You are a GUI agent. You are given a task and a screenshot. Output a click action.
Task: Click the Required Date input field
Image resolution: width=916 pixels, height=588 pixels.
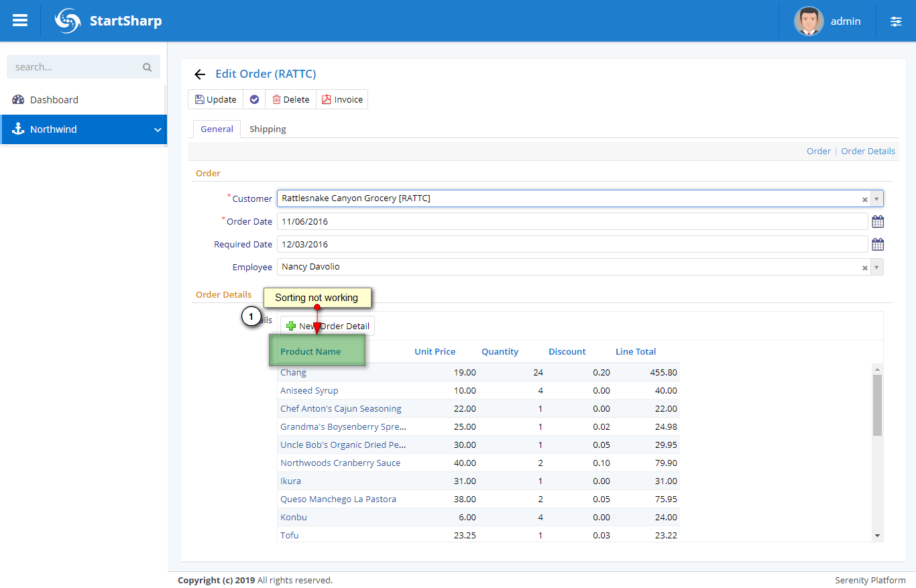pos(573,244)
